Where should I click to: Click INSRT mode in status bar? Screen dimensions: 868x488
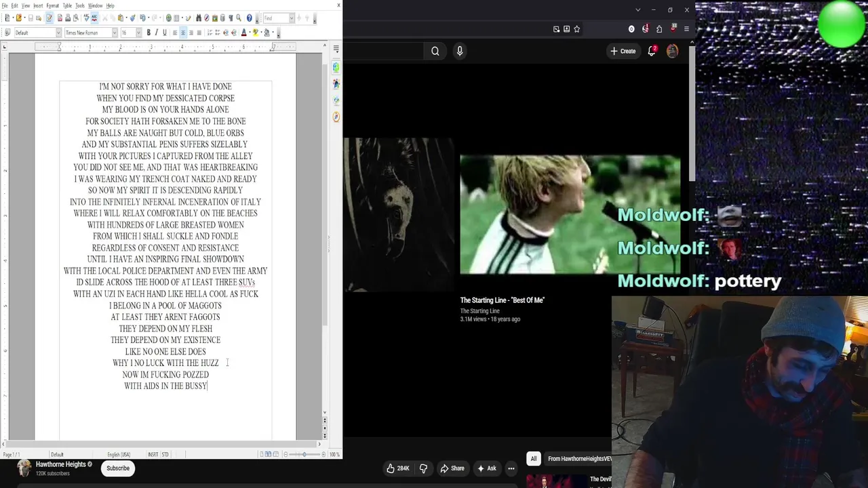(153, 454)
